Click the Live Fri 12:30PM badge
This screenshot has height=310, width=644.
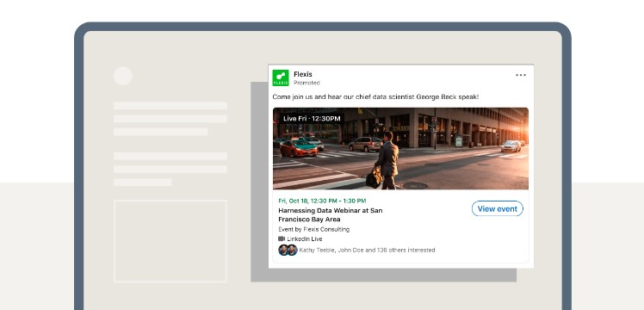312,118
